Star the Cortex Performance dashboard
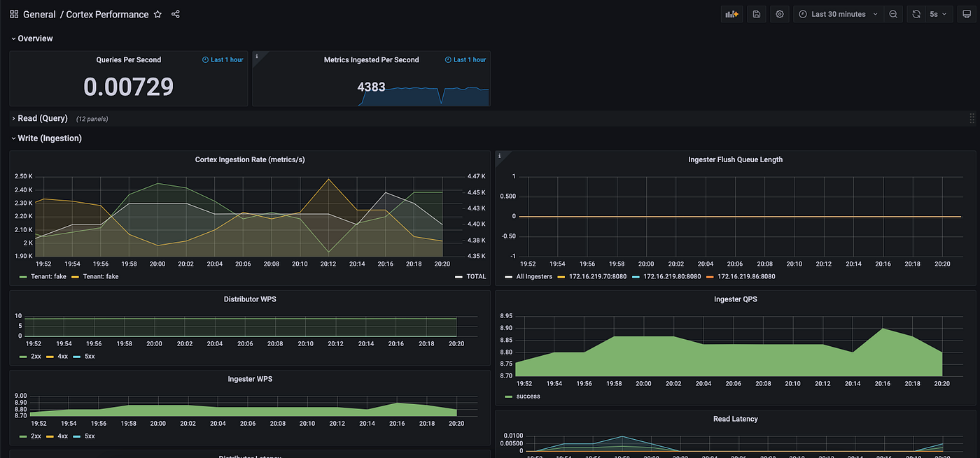 click(x=157, y=13)
